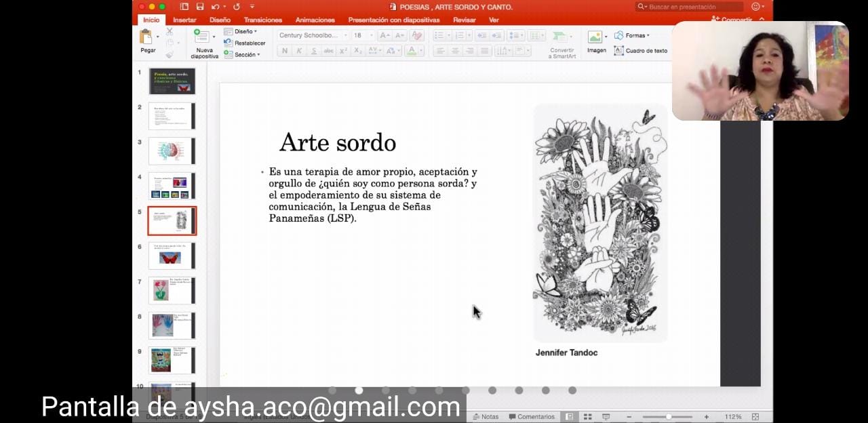
Task: Zoom out with the minus icon
Action: (x=629, y=417)
